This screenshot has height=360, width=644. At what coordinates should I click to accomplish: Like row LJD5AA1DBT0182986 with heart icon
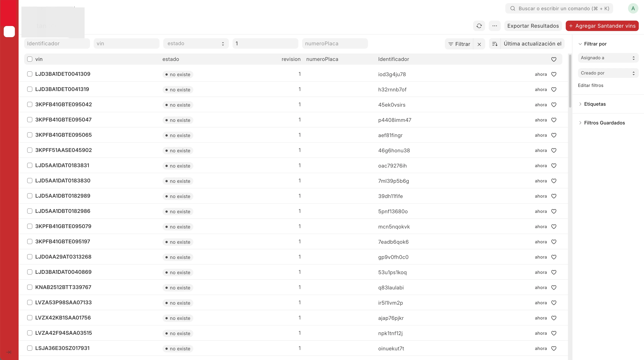tap(554, 211)
